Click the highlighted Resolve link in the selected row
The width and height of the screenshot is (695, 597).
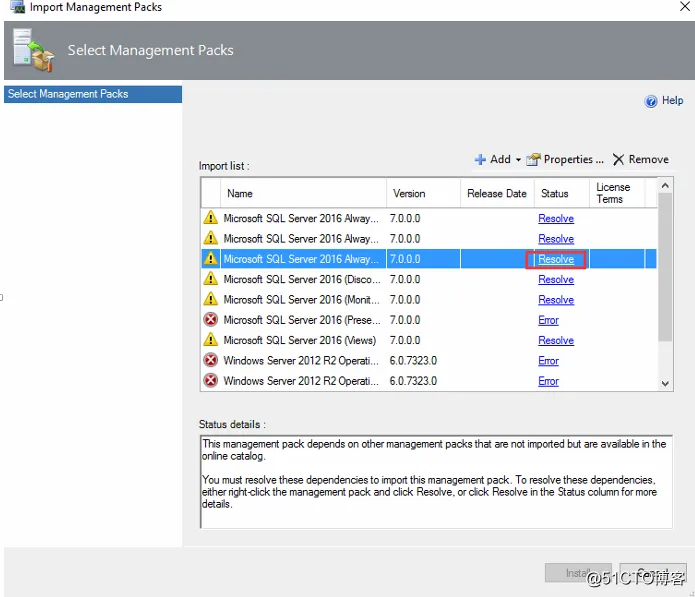[556, 259]
